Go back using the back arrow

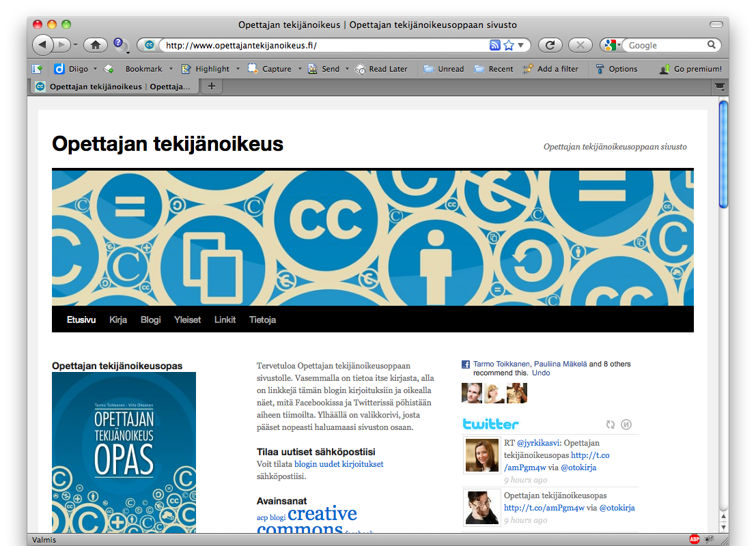coord(42,45)
